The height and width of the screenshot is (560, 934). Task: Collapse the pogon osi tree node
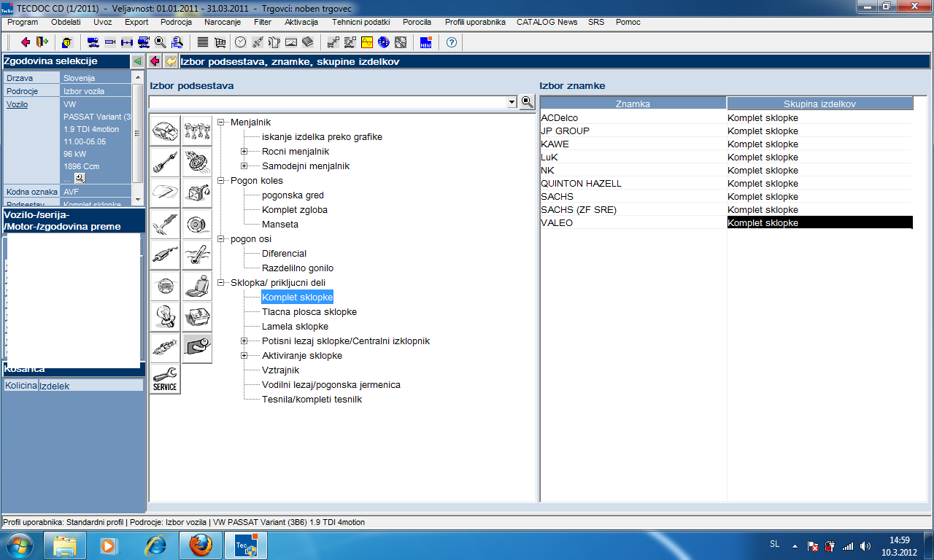[x=222, y=239]
